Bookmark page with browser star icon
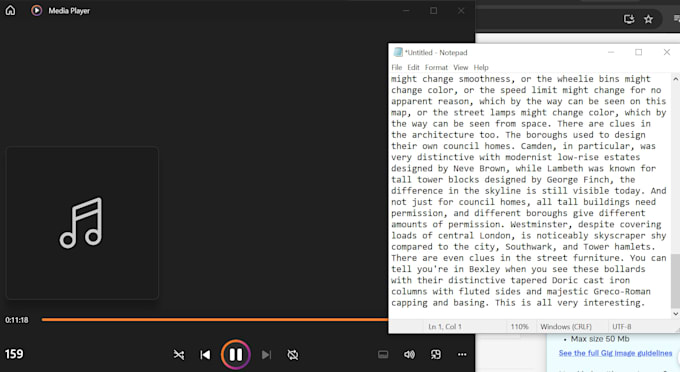 (x=648, y=19)
